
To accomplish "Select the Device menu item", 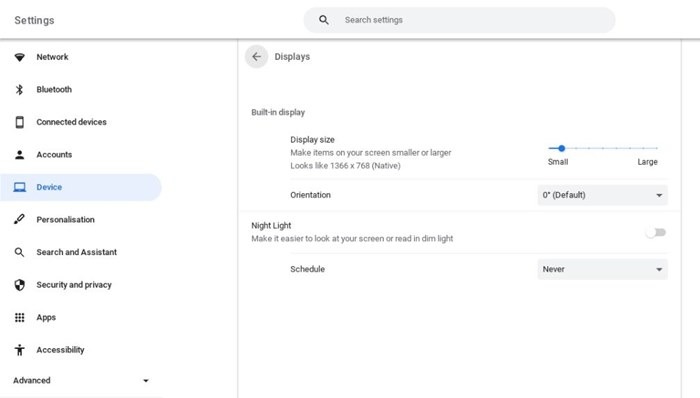I will 81,187.
